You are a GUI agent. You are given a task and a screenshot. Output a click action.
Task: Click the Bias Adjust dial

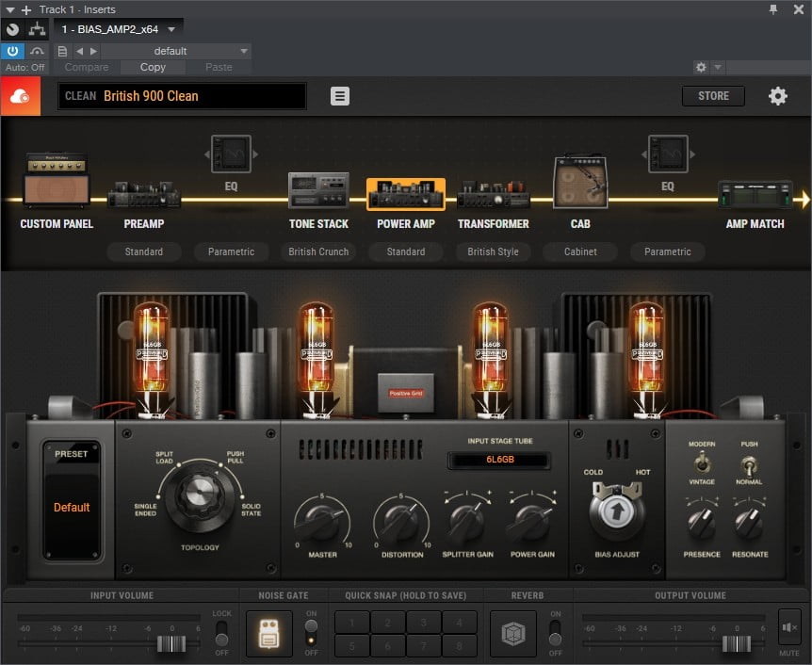click(x=616, y=511)
